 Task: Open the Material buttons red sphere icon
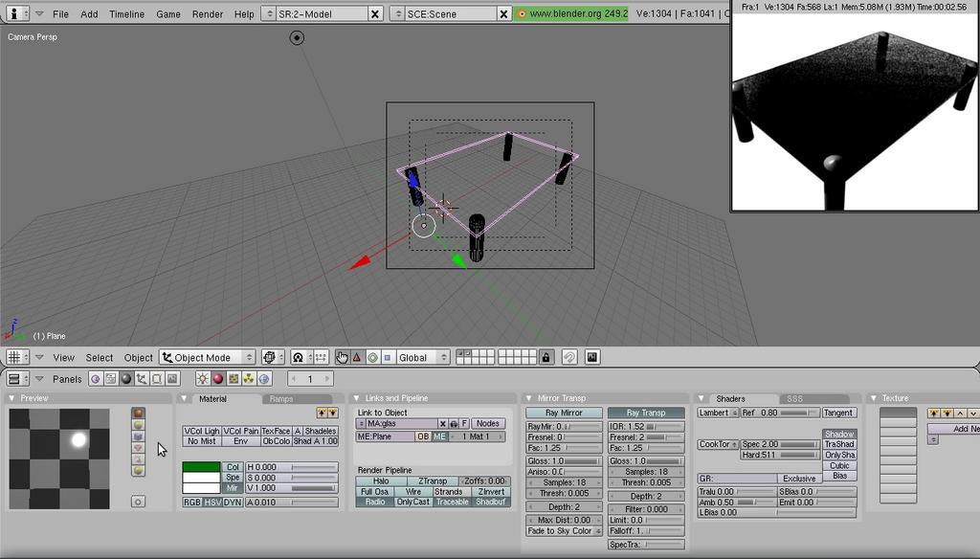tap(218, 379)
